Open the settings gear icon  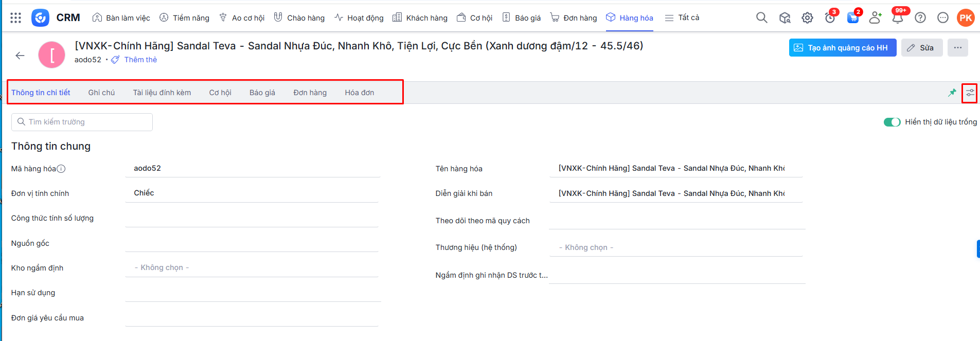[x=807, y=18]
